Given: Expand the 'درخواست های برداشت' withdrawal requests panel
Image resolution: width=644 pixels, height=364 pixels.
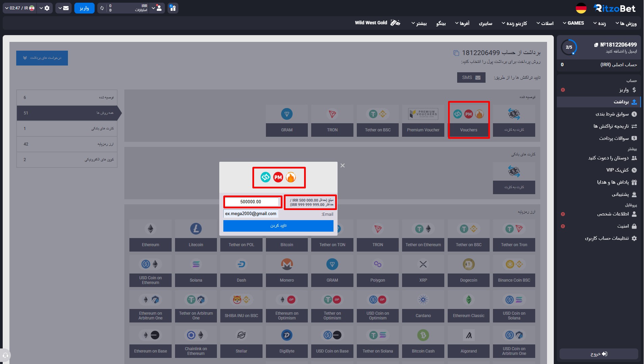Looking at the screenshot, I should [42, 58].
